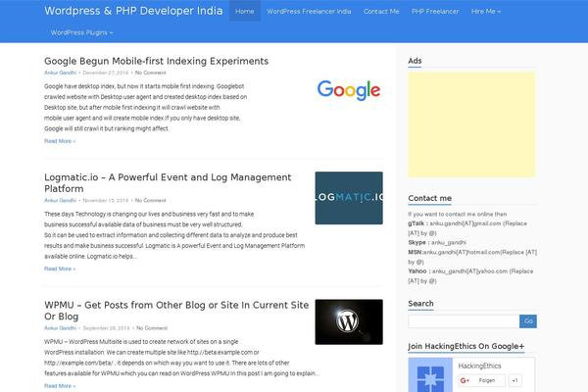This screenshot has width=588, height=392.
Task: Open author Ankur Gandhi under Google post
Action: click(x=60, y=73)
